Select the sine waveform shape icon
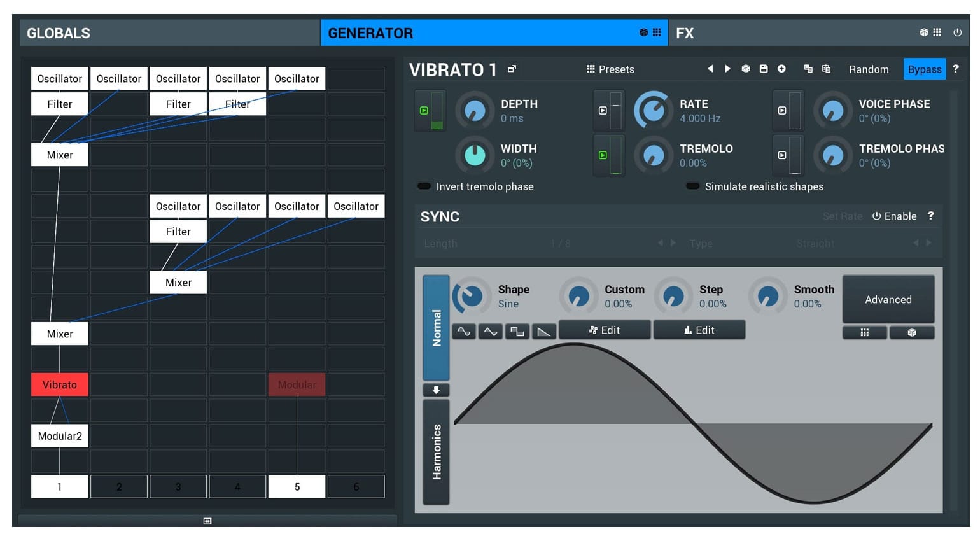 point(463,330)
